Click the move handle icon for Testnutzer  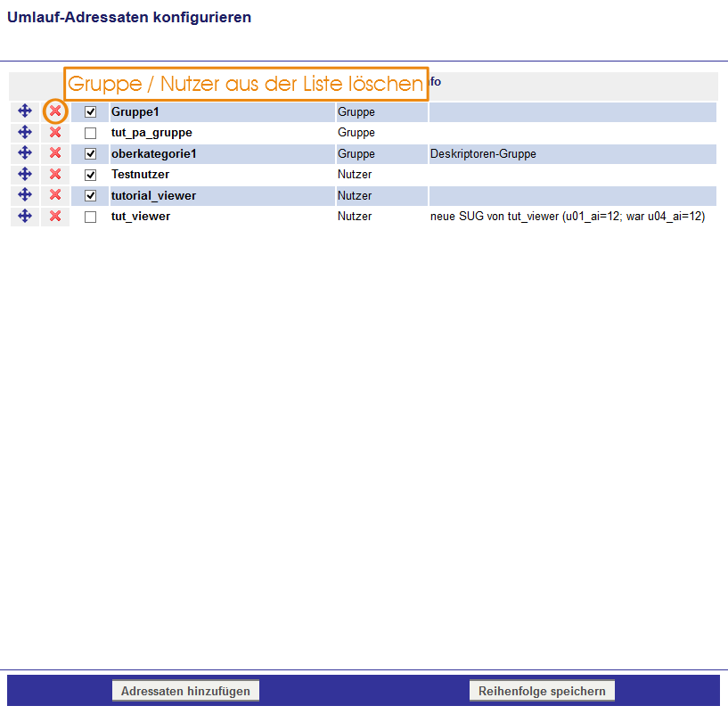(x=25, y=174)
